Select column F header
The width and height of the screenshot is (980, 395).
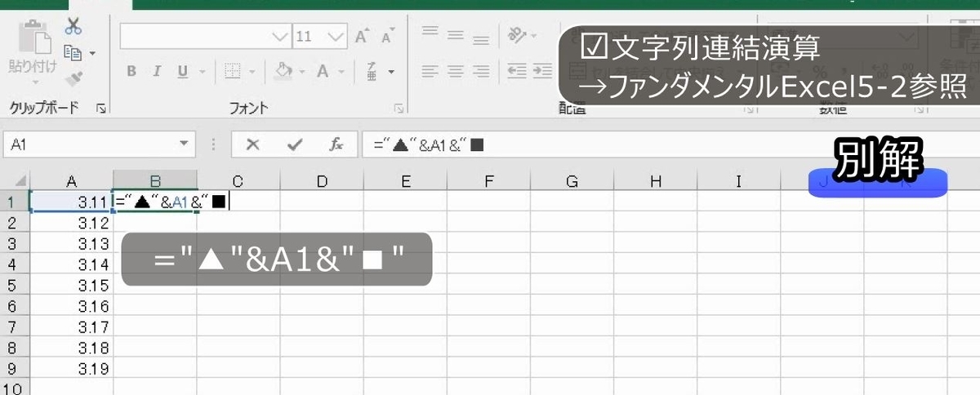488,181
